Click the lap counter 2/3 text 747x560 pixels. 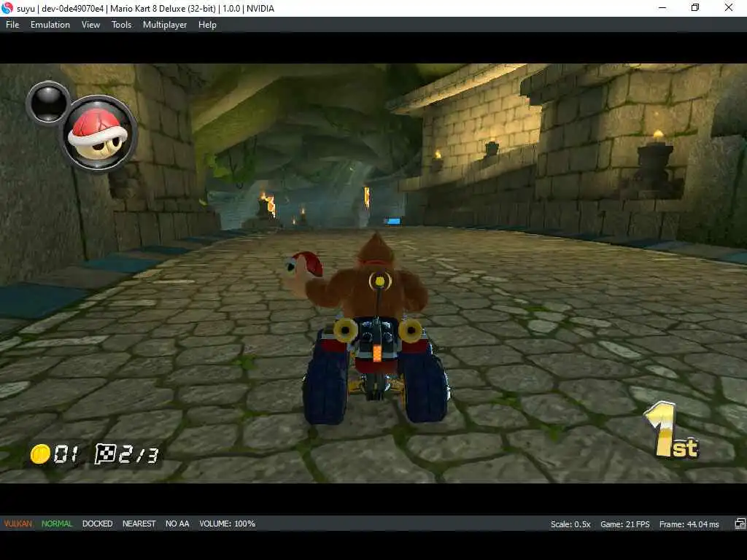(138, 455)
